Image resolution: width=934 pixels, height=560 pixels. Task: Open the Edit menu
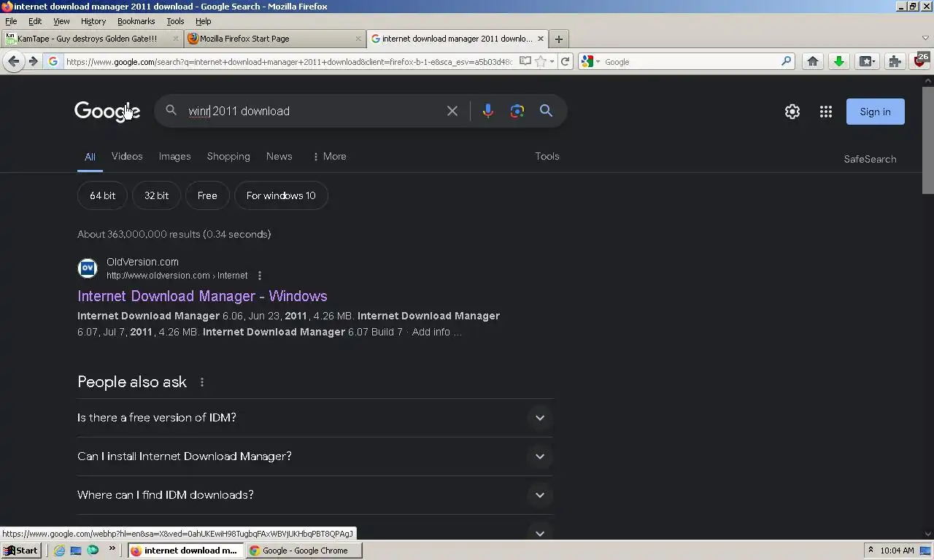click(35, 21)
